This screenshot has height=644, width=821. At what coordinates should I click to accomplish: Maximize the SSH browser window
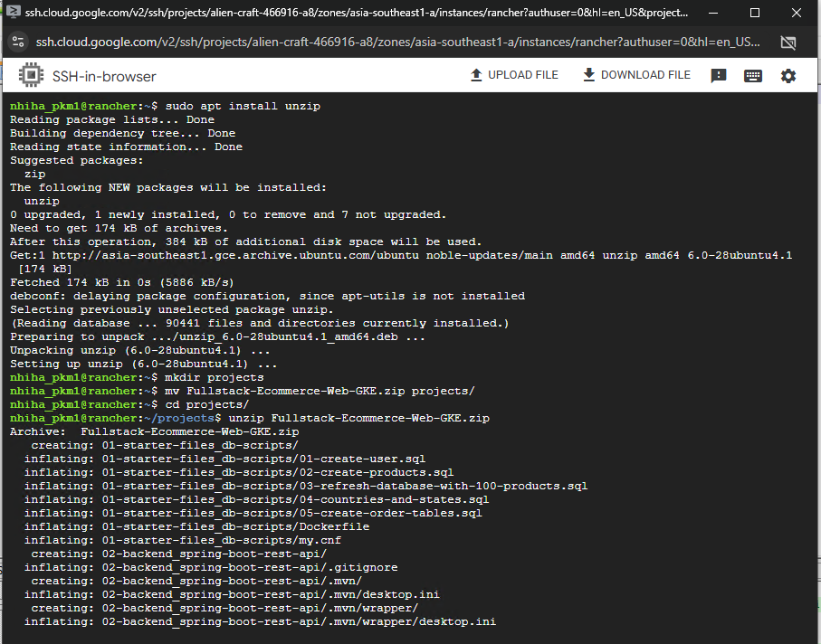click(x=755, y=14)
